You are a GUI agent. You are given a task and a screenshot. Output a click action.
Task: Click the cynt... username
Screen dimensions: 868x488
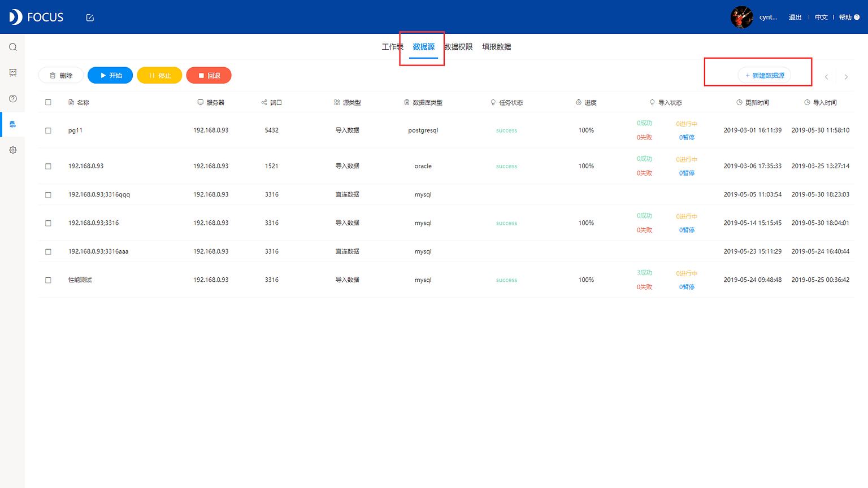click(768, 18)
